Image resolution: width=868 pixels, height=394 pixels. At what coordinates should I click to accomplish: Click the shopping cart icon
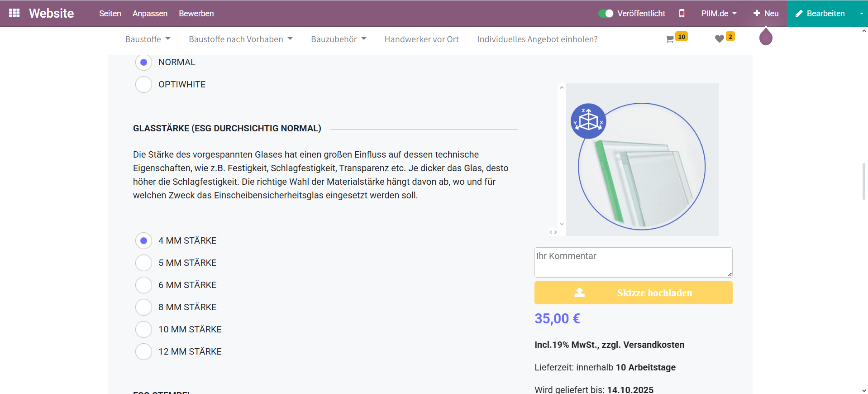click(x=670, y=39)
